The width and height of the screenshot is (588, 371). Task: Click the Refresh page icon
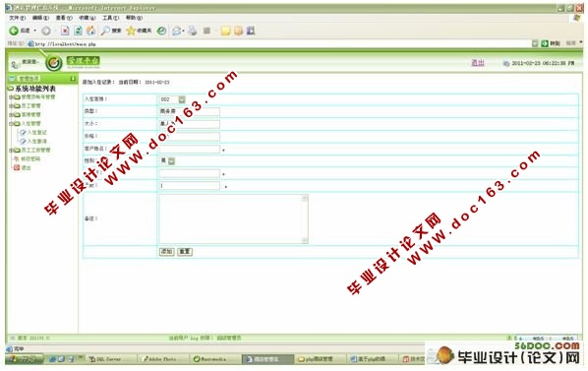click(x=78, y=31)
